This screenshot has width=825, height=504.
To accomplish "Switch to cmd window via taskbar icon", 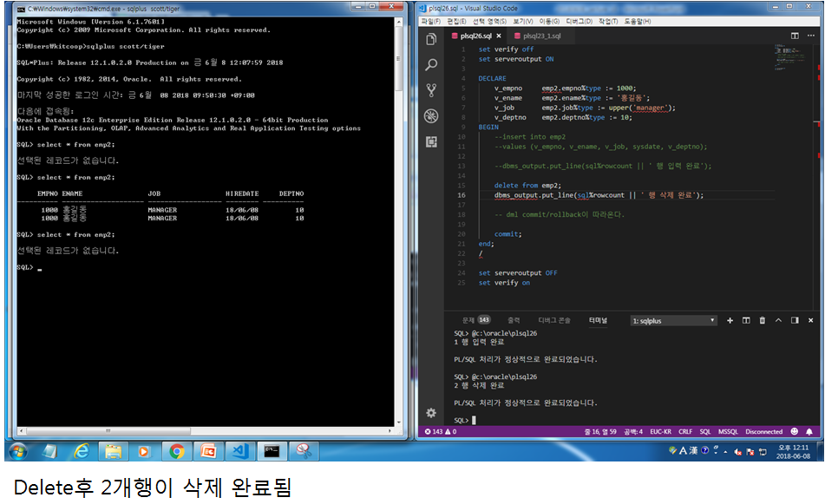I will pos(272,451).
